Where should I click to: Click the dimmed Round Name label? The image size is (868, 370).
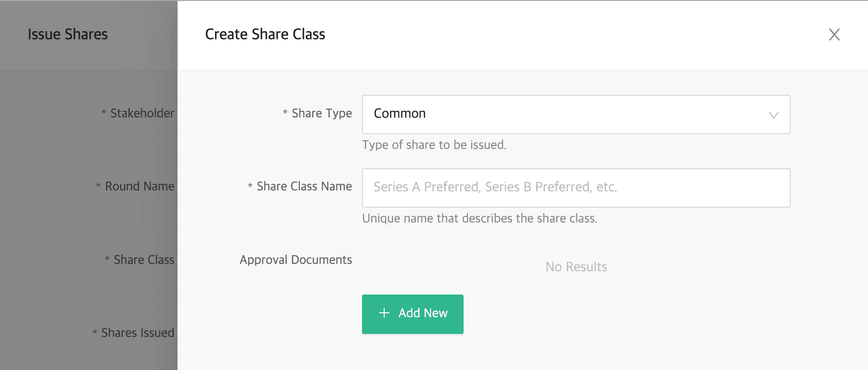point(140,186)
